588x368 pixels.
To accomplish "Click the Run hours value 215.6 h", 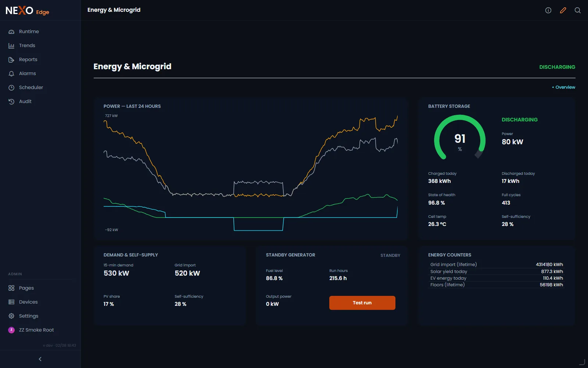I will tap(338, 278).
